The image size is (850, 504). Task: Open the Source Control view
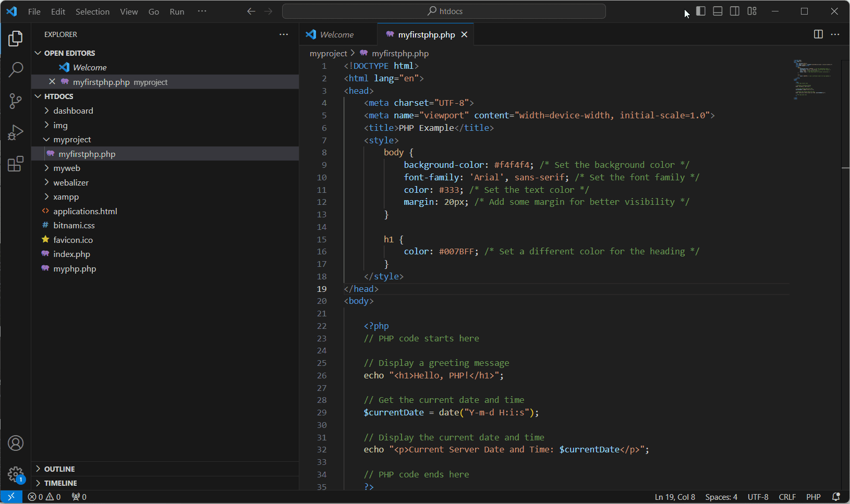(x=16, y=101)
